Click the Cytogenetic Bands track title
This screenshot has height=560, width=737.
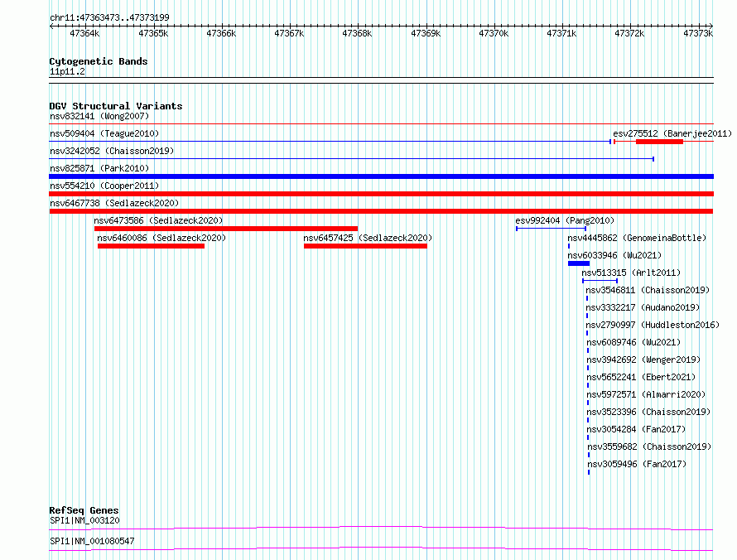tap(99, 61)
